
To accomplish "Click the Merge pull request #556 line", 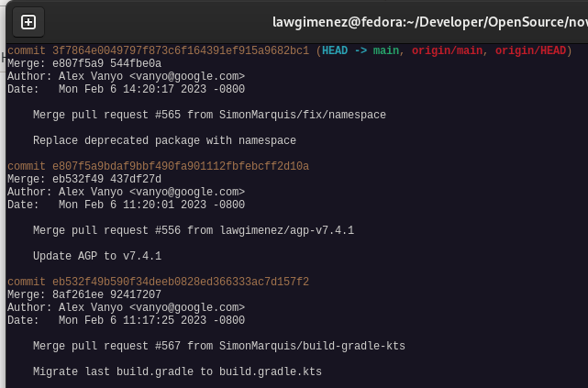I will coord(193,230).
